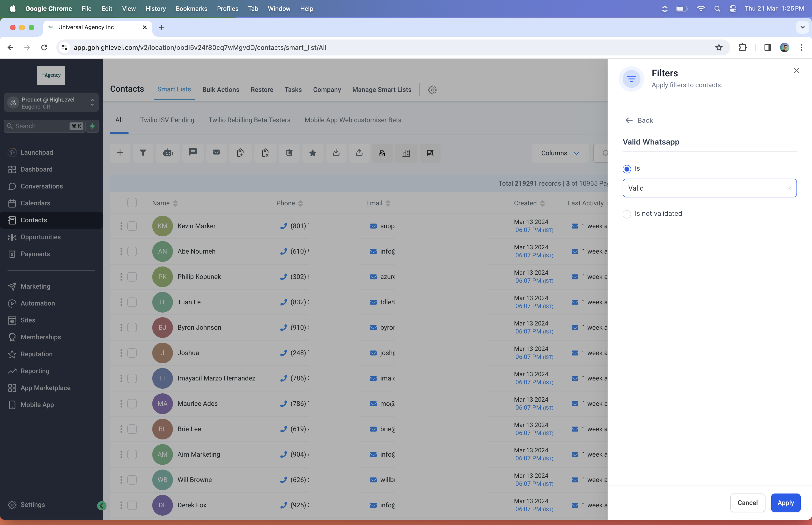Click the add contact plus icon
812x525 pixels.
(120, 153)
